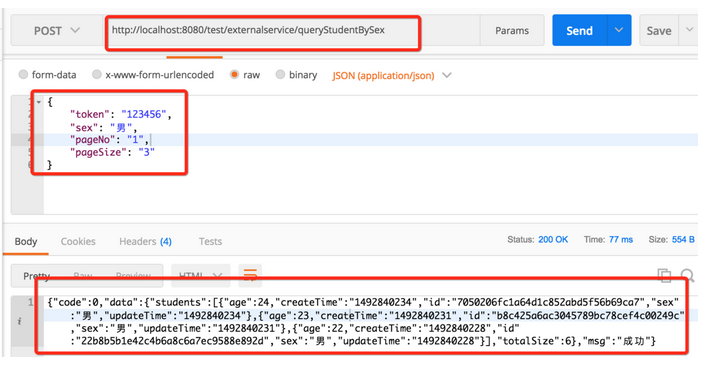Switch to the Cookies tab
714x369 pixels.
point(78,241)
